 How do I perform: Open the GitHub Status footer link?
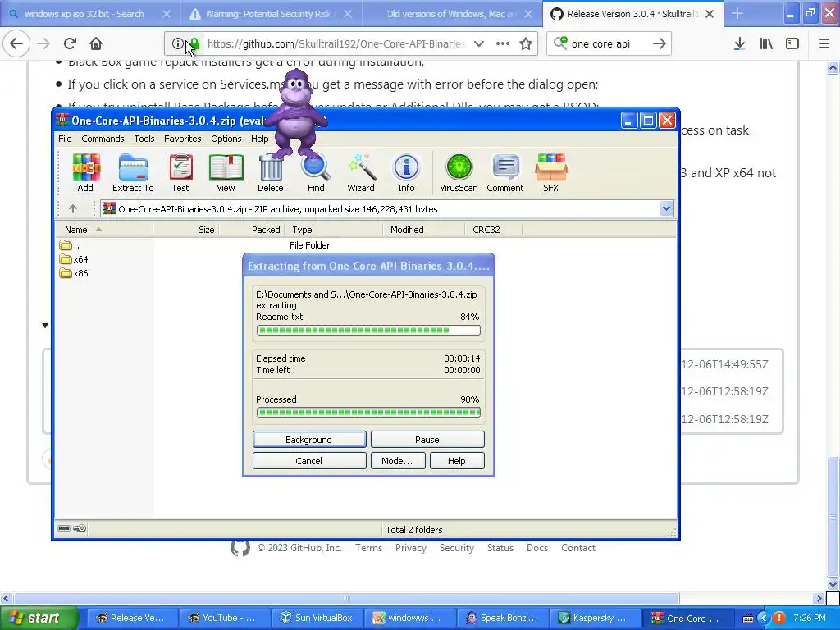[500, 548]
